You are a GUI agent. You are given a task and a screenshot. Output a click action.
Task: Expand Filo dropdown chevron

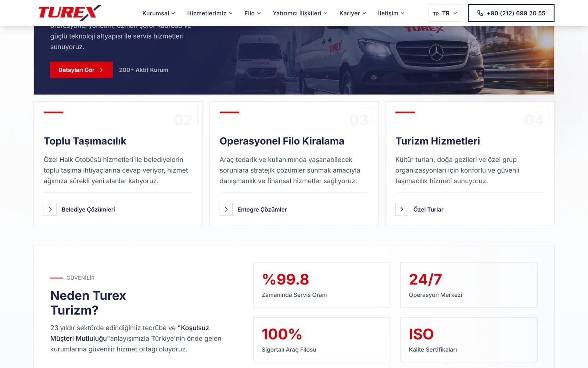(259, 13)
